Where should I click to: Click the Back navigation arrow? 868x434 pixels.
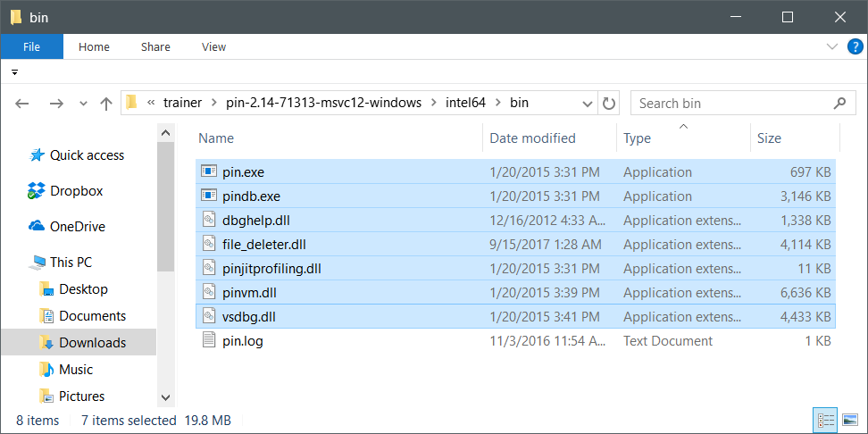tap(23, 104)
